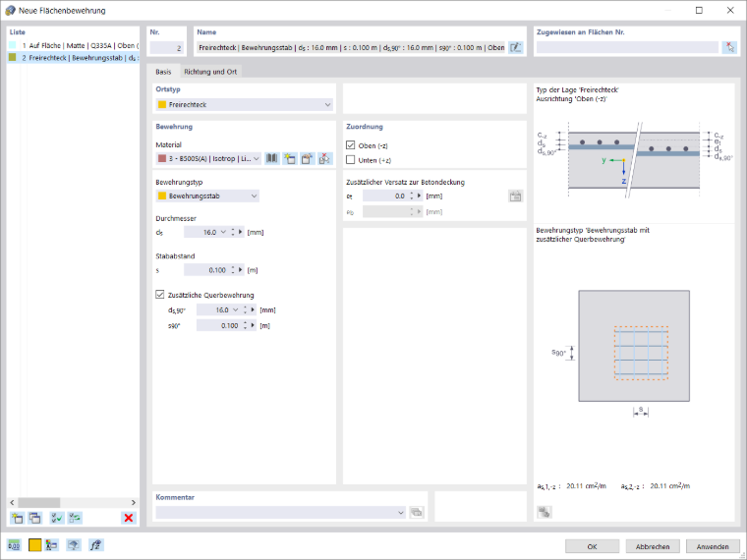747x560 pixels.
Task: Toggle Zusätzliche Querbewehrung checkbox
Action: click(x=160, y=295)
